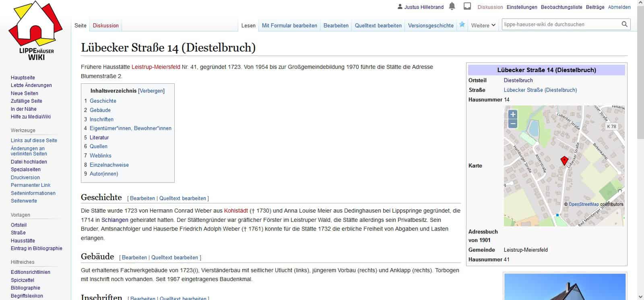Screen dimensions: 644x300
Task: Click the wiki search input field
Action: click(x=559, y=24)
